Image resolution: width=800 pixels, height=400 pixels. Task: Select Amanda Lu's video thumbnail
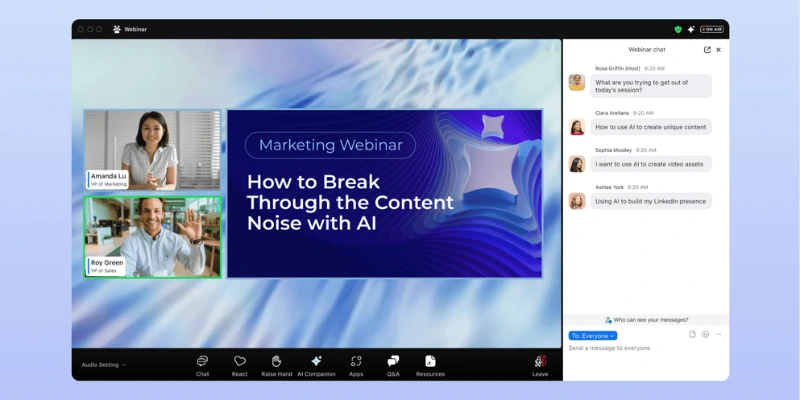152,149
